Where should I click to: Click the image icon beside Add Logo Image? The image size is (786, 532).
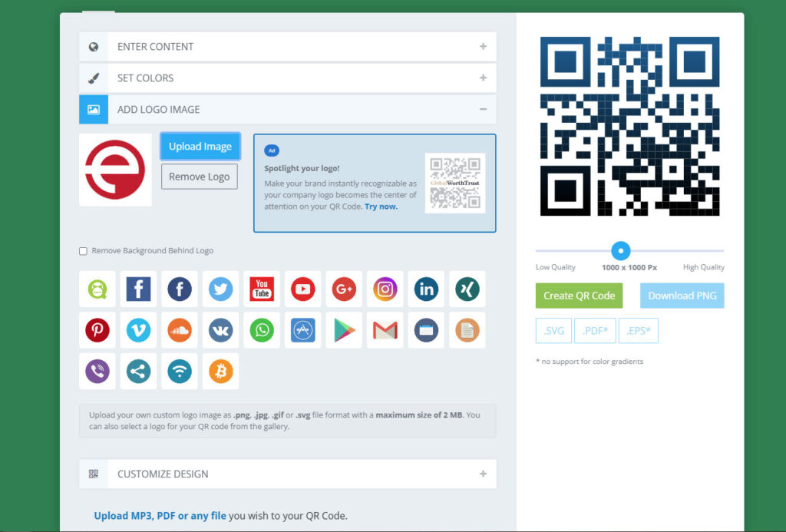tap(93, 109)
